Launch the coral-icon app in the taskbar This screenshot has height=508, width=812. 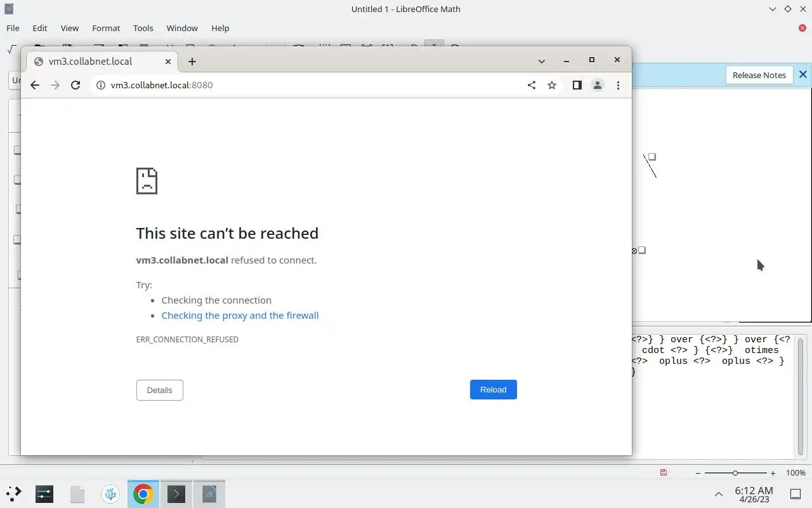tap(110, 493)
